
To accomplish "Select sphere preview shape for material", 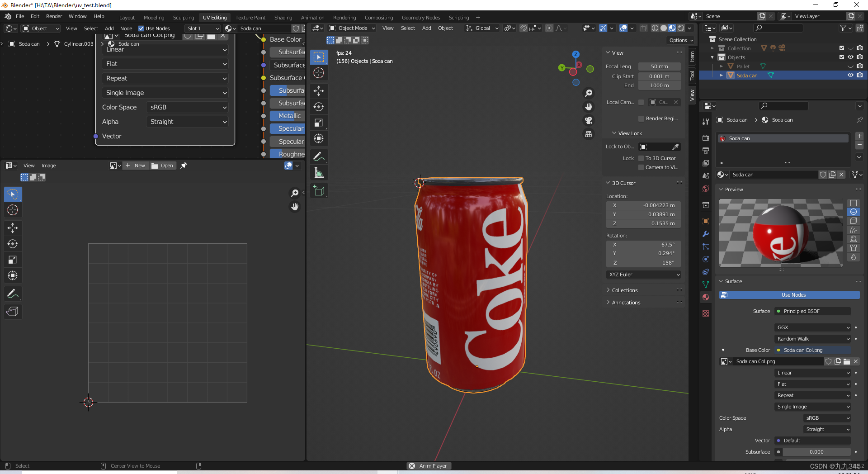I will (854, 212).
